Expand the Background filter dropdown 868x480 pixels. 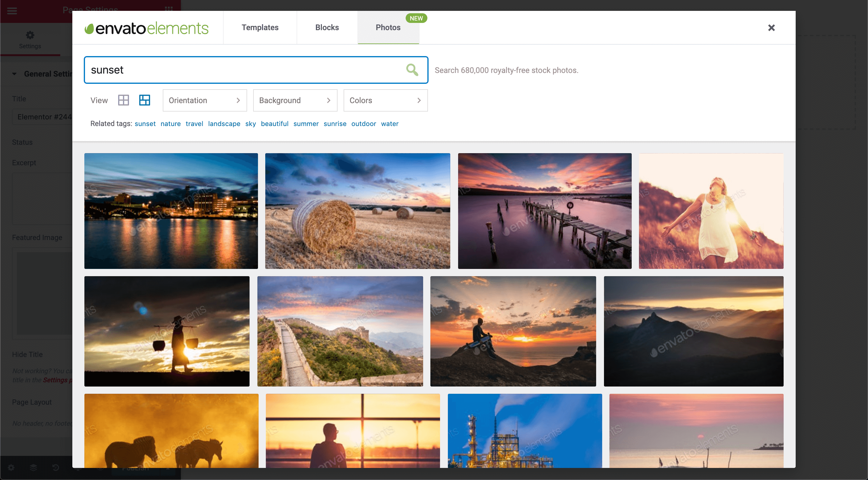pyautogui.click(x=295, y=100)
